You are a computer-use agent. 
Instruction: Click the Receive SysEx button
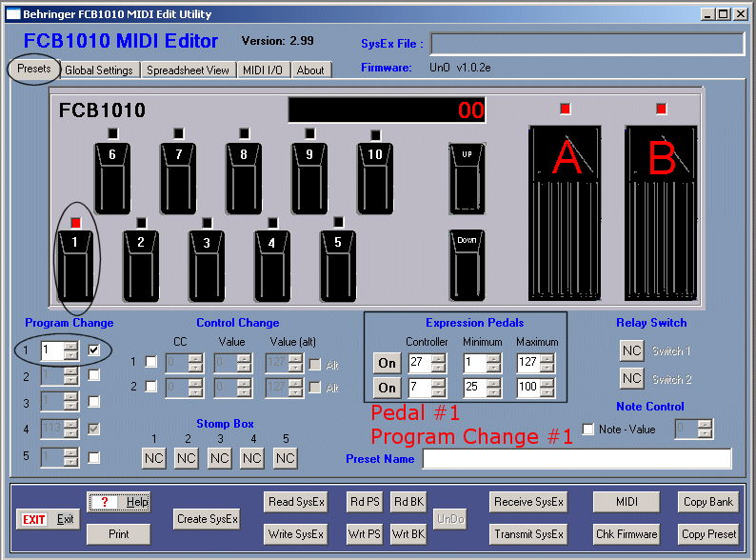click(528, 502)
